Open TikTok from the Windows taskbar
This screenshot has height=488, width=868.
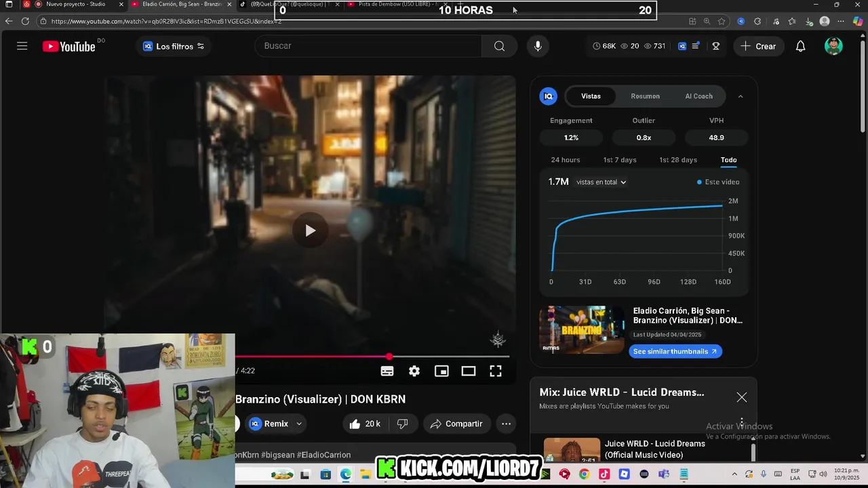coord(604,474)
